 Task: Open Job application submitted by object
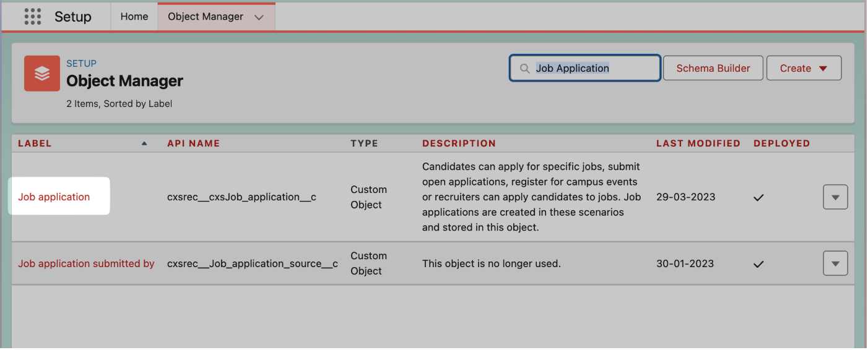(x=86, y=263)
